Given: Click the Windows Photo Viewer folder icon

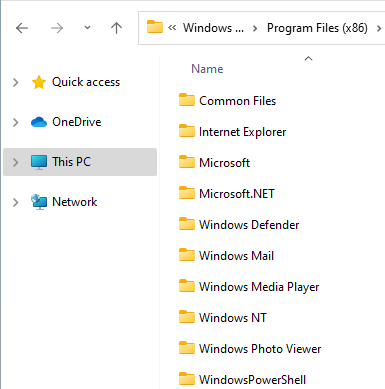Looking at the screenshot, I should click(187, 348).
